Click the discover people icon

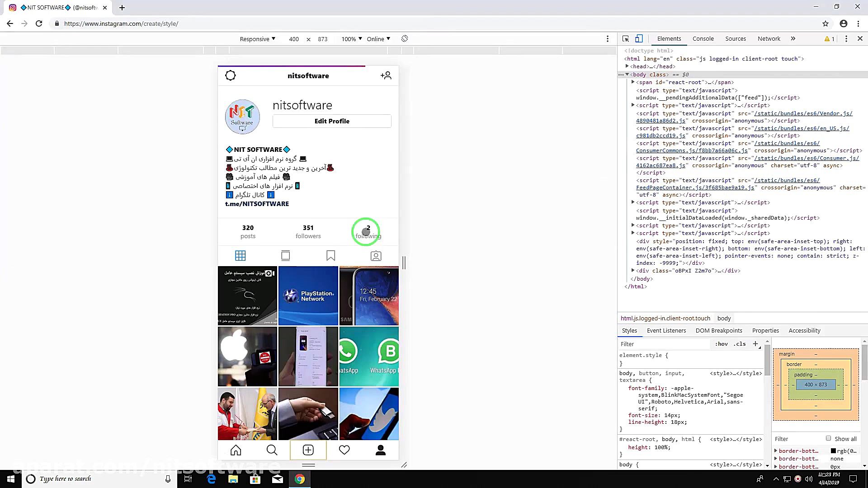(386, 75)
